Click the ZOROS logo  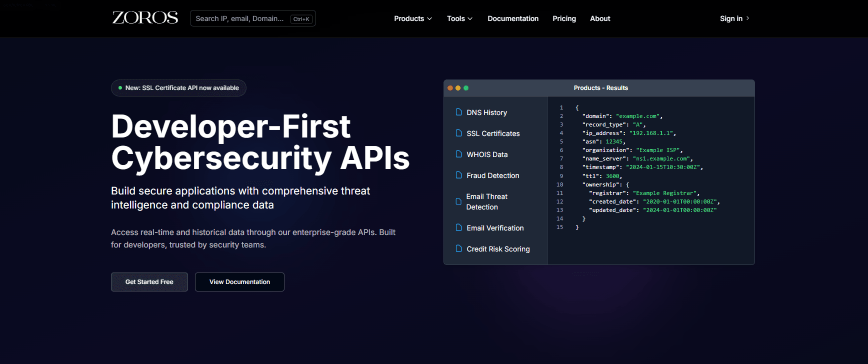(145, 18)
